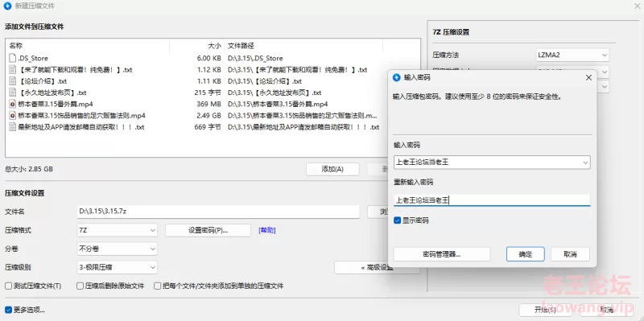The width and height of the screenshot is (644, 321).
Task: Click the 6.00 KB size cell
Action: pyautogui.click(x=208, y=58)
